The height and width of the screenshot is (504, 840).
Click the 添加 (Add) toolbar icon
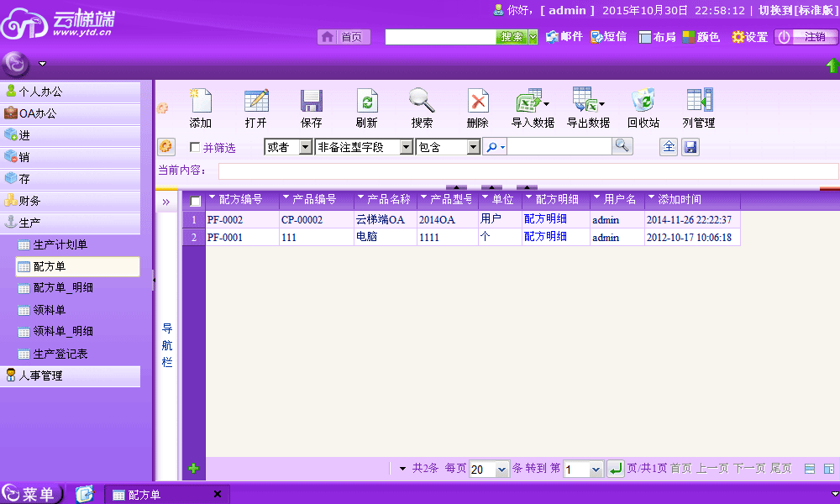pos(201,101)
